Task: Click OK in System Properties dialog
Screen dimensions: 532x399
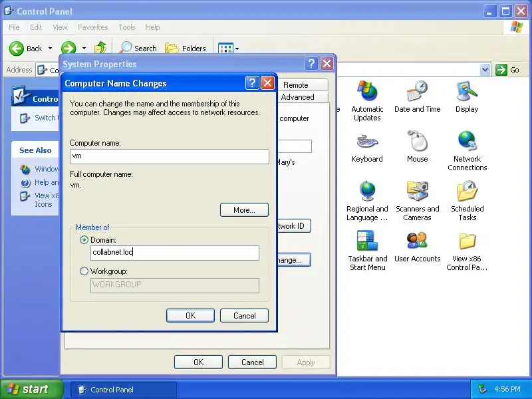Action: click(198, 362)
